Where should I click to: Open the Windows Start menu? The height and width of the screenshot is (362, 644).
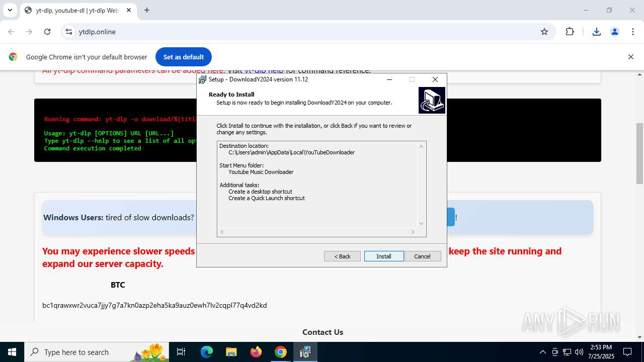[x=12, y=352]
